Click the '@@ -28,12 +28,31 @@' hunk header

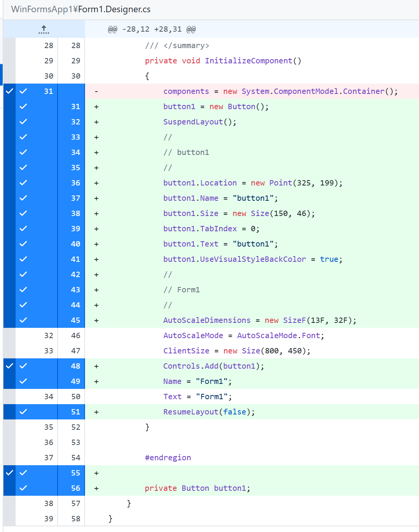click(x=152, y=29)
